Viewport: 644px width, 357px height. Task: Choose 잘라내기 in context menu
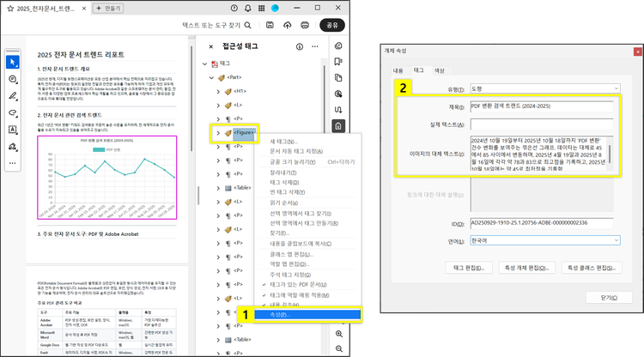point(283,172)
